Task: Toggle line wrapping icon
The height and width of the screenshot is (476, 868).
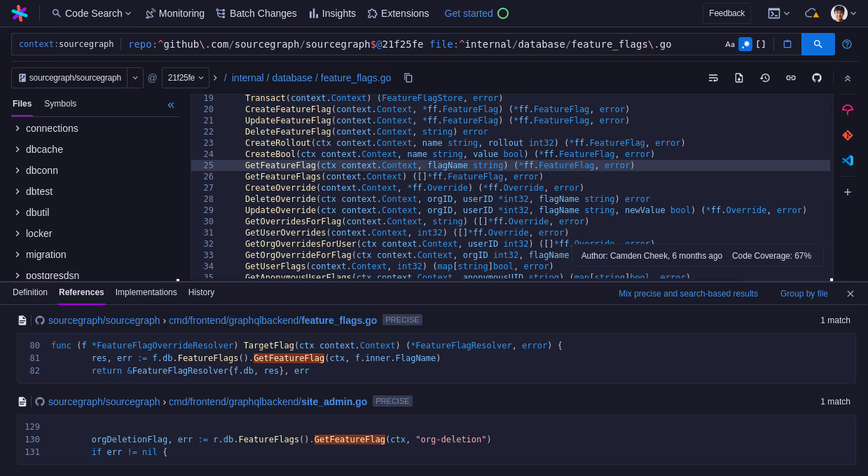Action: pyautogui.click(x=713, y=78)
